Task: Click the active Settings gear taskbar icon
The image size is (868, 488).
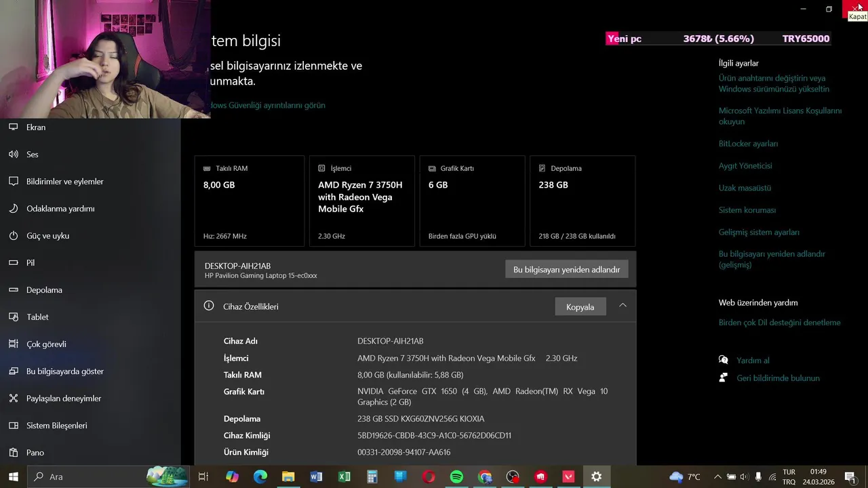Action: tap(596, 476)
